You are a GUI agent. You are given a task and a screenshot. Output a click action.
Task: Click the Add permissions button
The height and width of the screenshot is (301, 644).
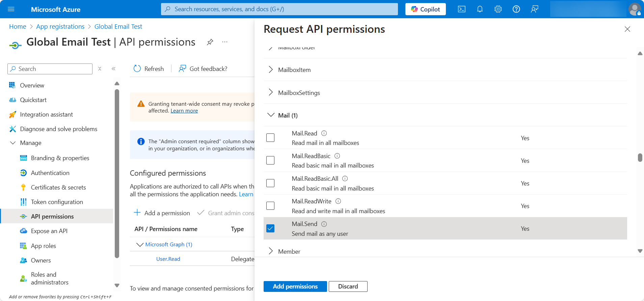click(295, 286)
